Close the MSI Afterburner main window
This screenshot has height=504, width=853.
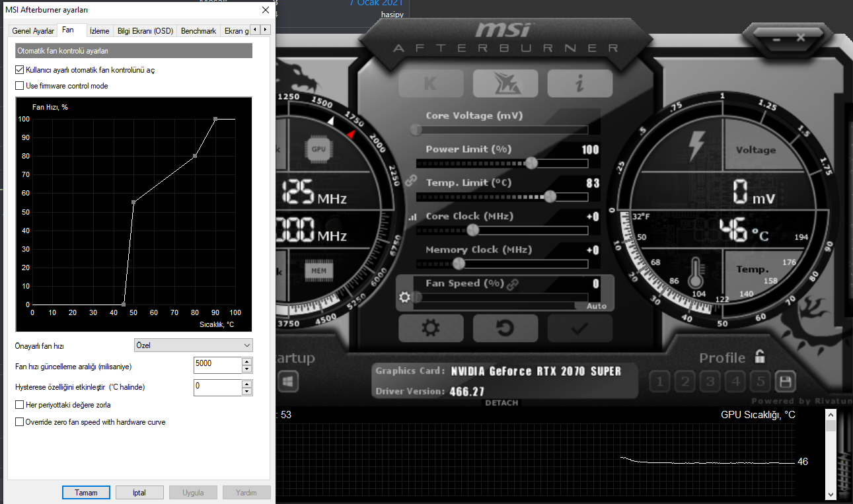[801, 38]
